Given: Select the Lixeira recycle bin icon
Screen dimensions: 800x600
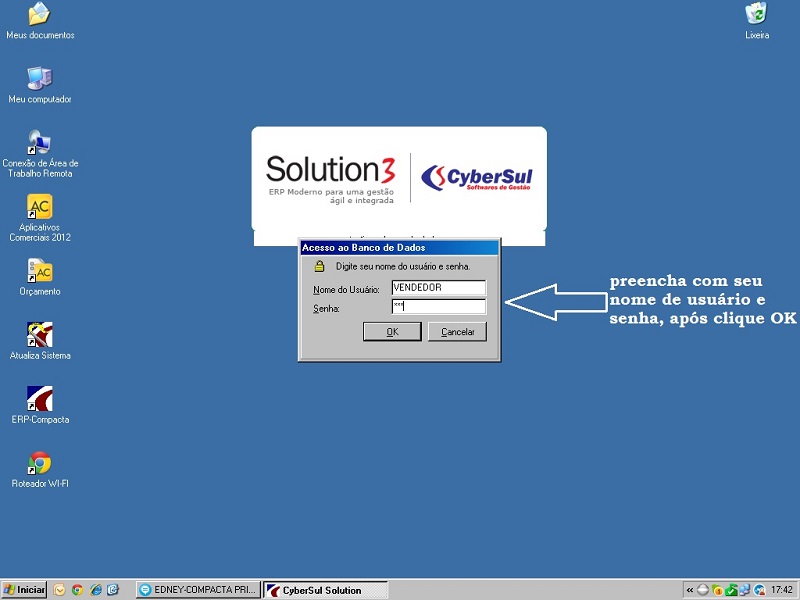Looking at the screenshot, I should click(x=757, y=21).
